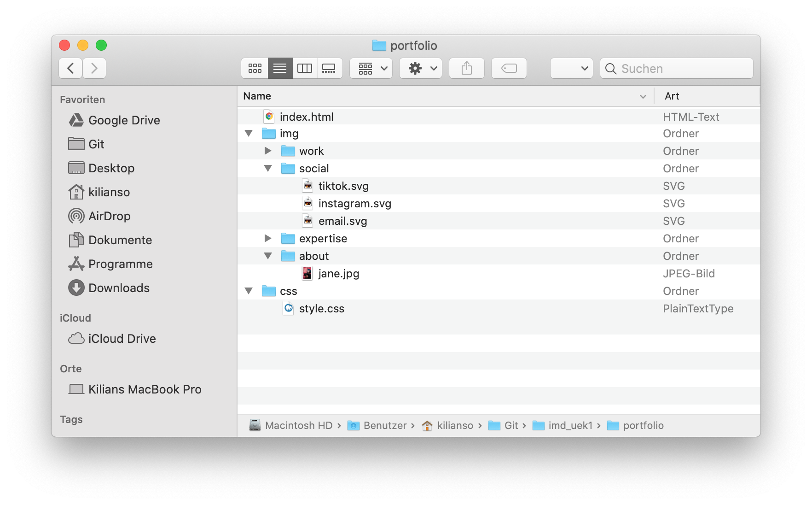Click the Share toolbar icon

click(x=466, y=68)
